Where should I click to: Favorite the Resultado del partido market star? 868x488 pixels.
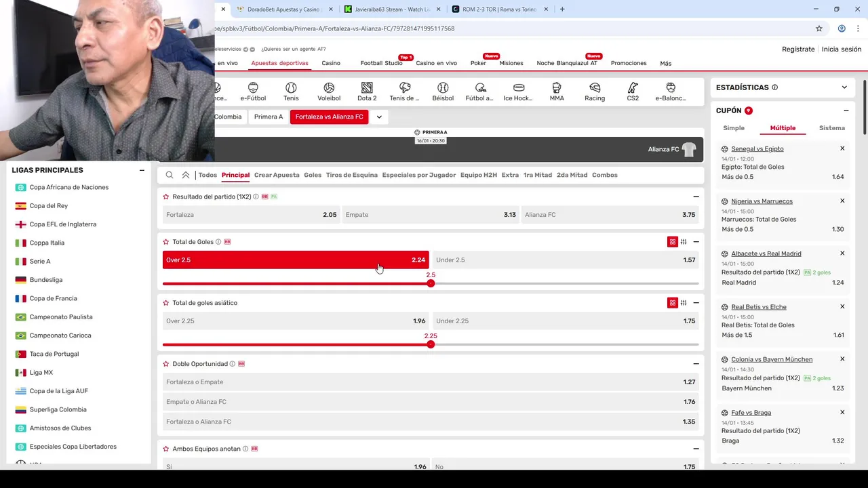[166, 197]
